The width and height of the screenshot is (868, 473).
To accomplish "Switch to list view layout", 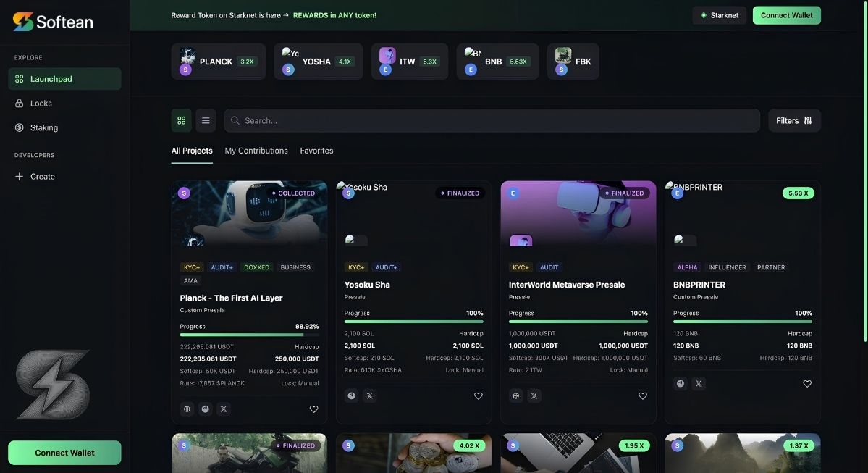I will 206,120.
